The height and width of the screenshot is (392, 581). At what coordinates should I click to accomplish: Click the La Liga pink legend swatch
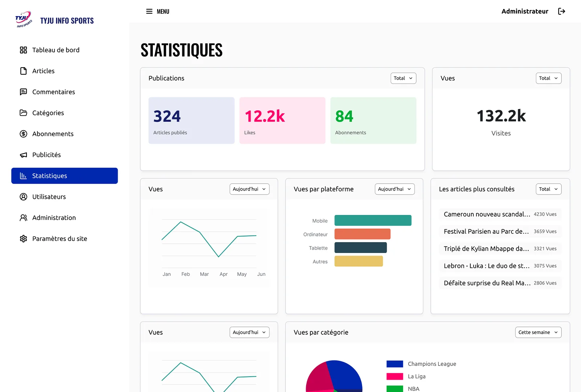pos(395,377)
